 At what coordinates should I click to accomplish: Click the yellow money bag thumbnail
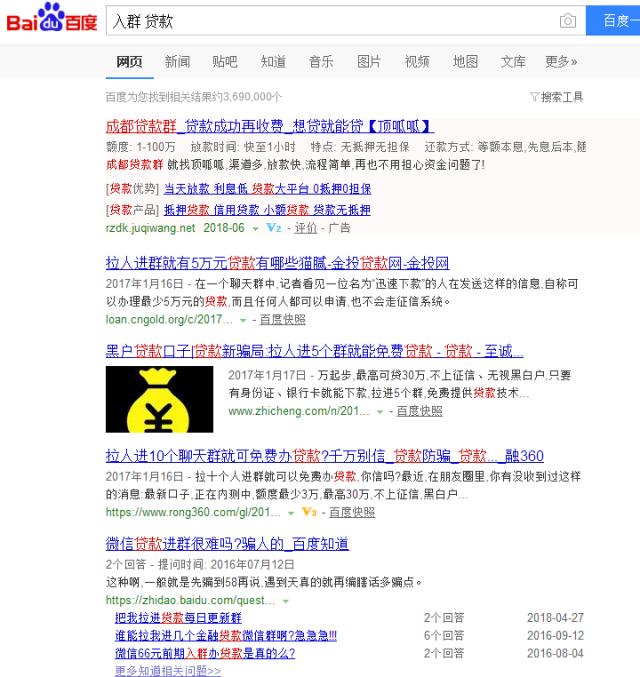(x=159, y=399)
